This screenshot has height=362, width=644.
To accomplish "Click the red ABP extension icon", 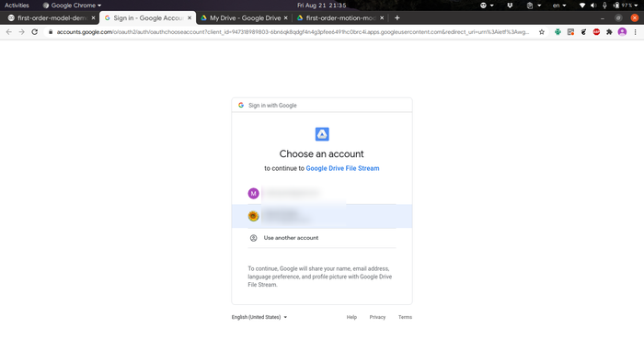I will (x=596, y=32).
